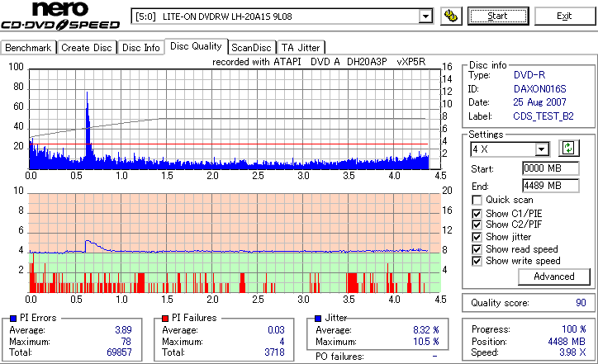
Task: Click the label CDS_TEST_B2
Action: click(x=543, y=116)
